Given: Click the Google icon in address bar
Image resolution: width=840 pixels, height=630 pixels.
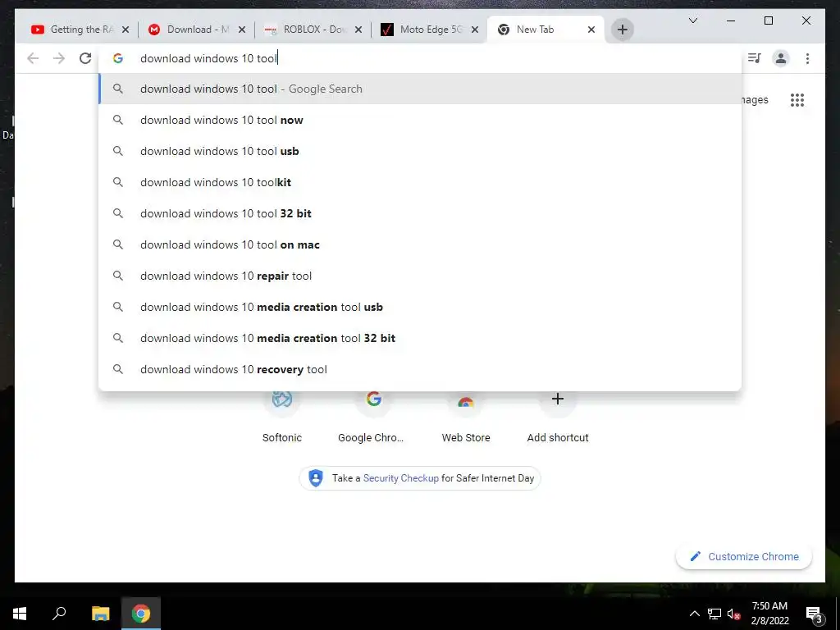Looking at the screenshot, I should (118, 58).
